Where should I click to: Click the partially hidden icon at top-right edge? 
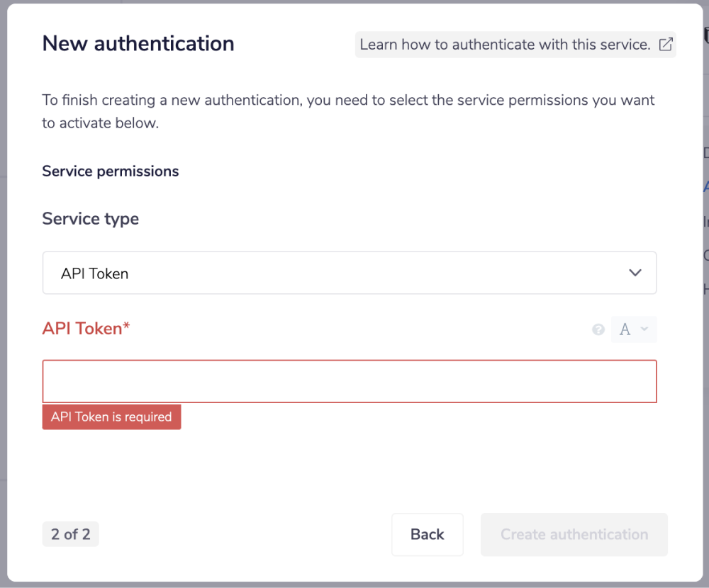pyautogui.click(x=705, y=35)
